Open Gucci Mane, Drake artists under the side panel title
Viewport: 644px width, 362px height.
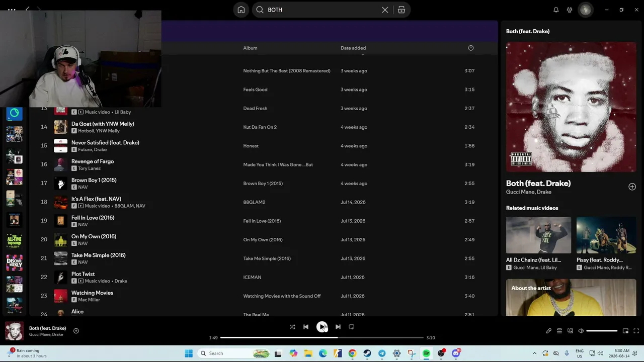click(529, 192)
